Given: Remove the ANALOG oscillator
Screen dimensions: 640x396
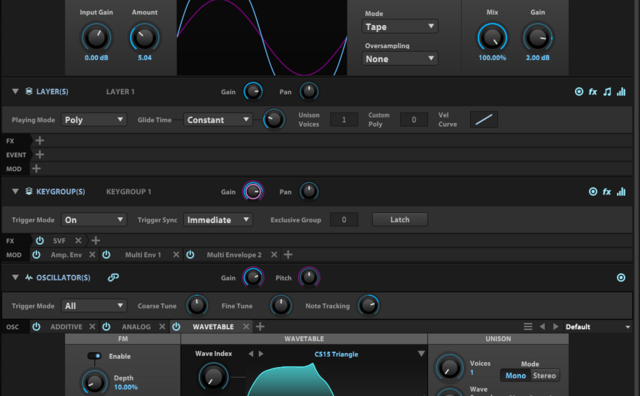Looking at the screenshot, I should pos(162,327).
